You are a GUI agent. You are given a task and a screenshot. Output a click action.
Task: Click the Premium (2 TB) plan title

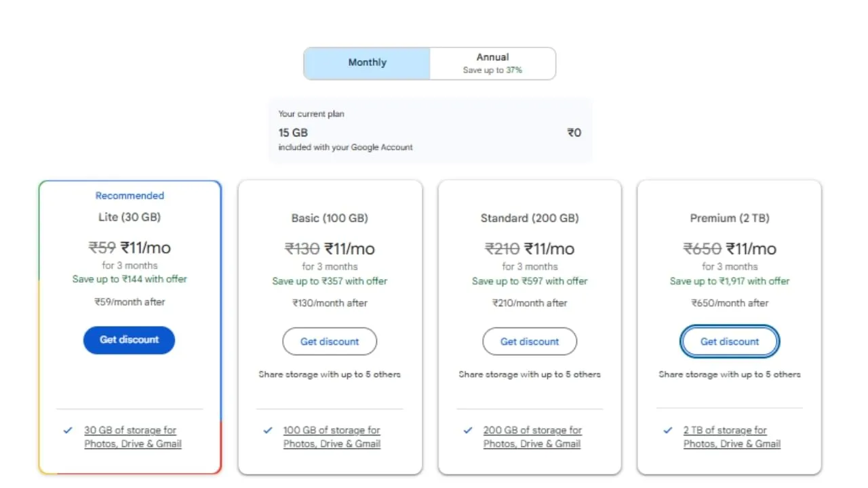point(729,218)
